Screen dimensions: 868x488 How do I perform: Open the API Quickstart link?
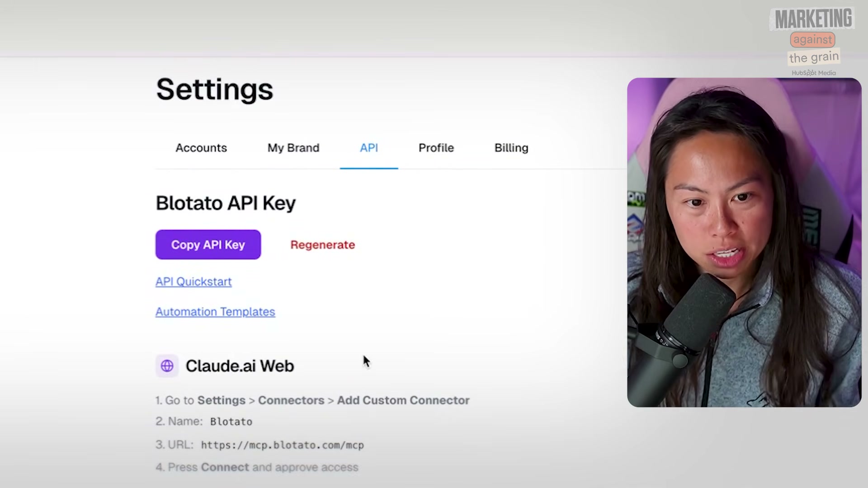pyautogui.click(x=193, y=282)
